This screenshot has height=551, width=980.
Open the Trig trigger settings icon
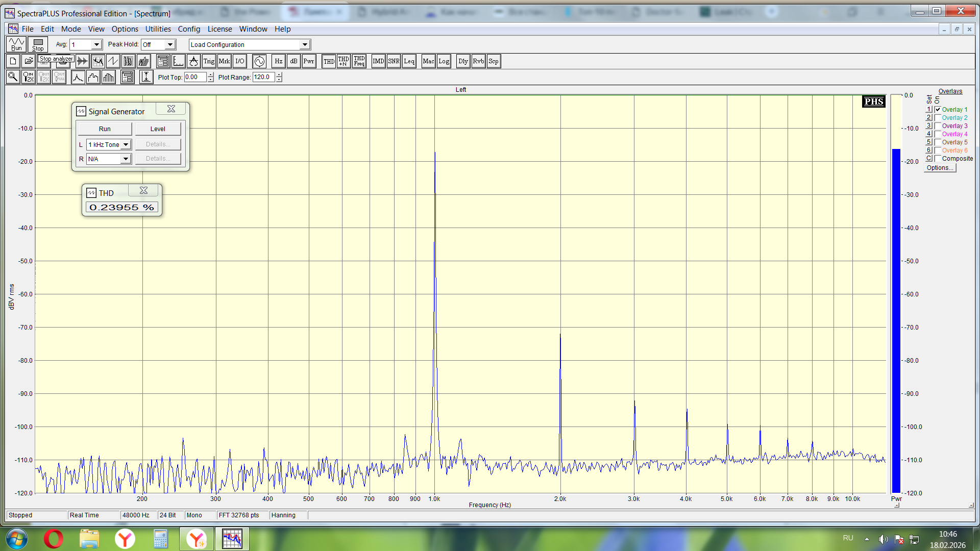(209, 61)
